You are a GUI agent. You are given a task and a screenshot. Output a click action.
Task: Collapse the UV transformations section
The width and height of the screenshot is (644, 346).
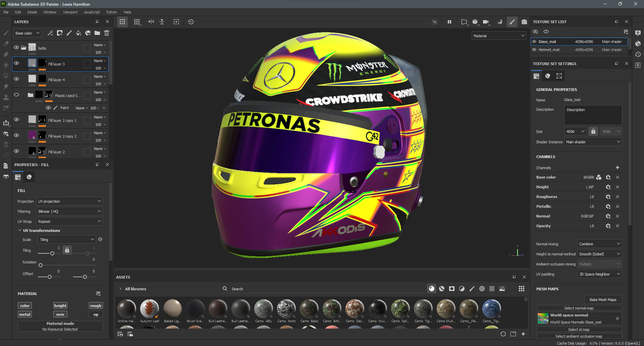pos(20,231)
